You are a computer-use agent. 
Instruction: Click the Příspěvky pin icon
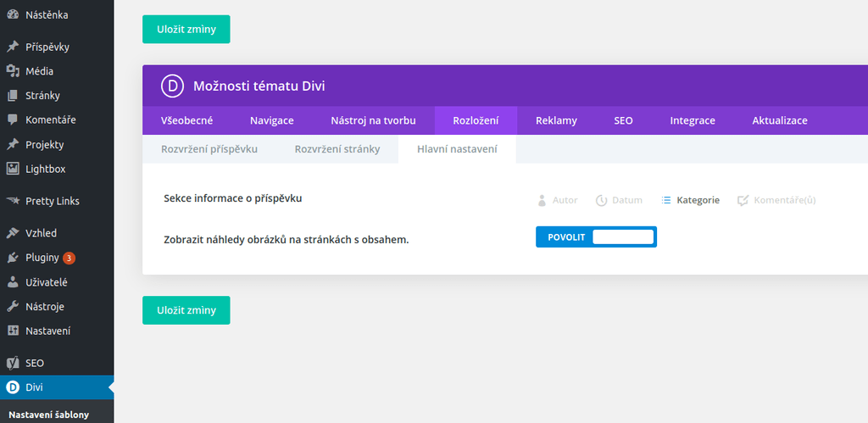(12, 47)
